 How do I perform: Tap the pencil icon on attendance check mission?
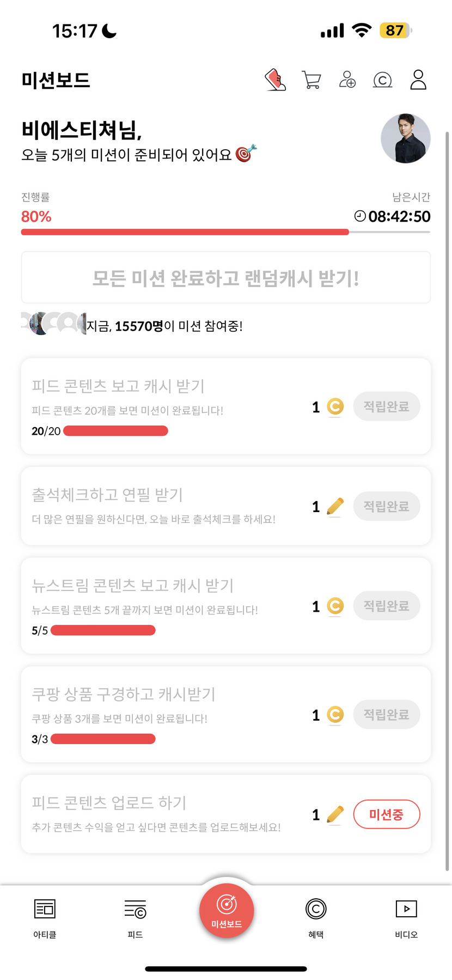click(335, 507)
